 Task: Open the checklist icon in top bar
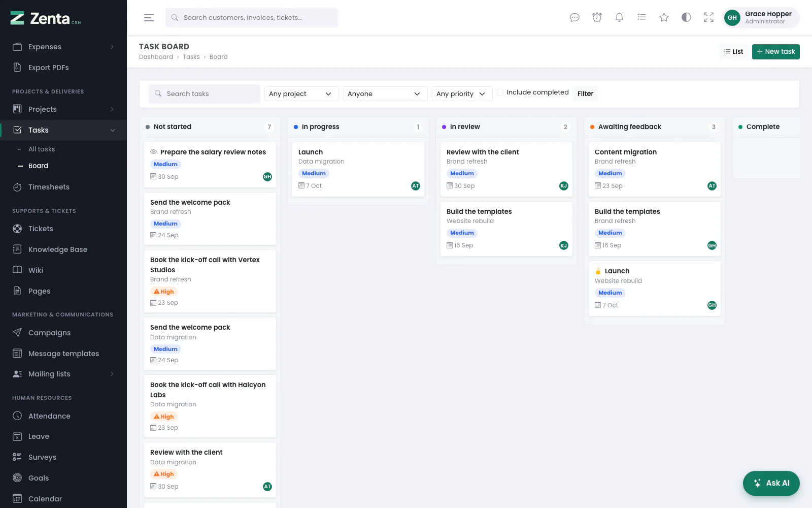(641, 18)
